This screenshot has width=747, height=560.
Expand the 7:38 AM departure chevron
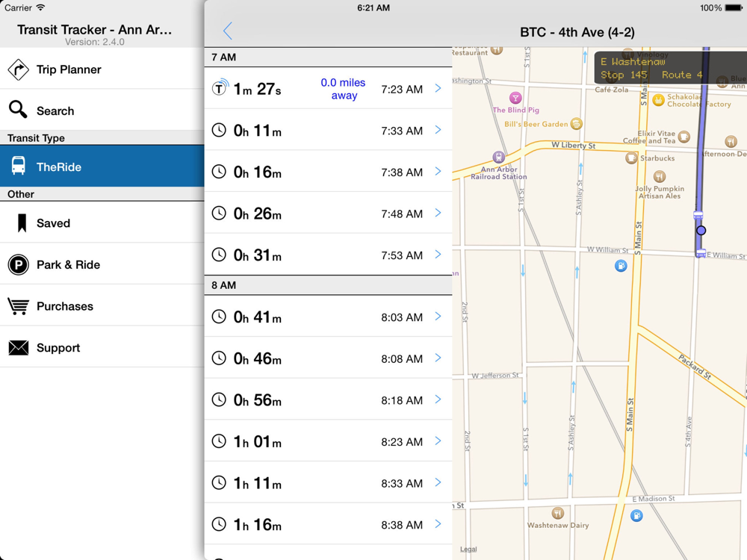coord(438,172)
